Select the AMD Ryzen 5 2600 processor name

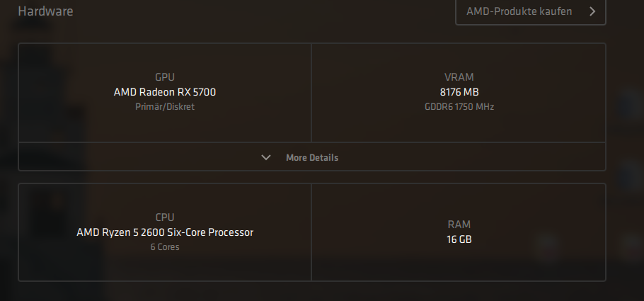[x=165, y=232]
